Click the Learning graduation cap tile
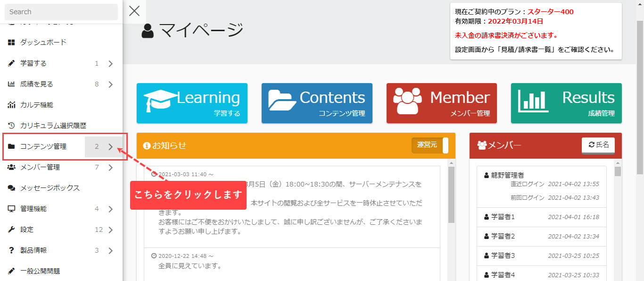Screen dimensions: 644x281 [x=192, y=103]
